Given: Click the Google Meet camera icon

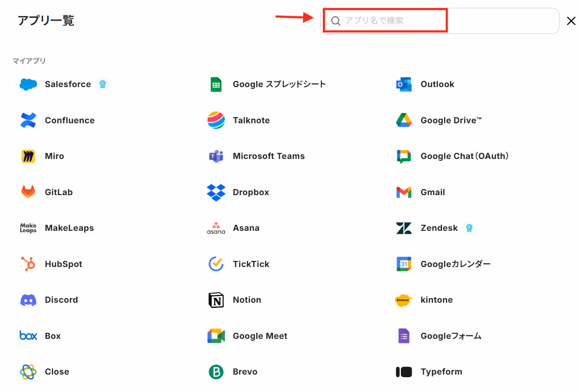Looking at the screenshot, I should click(x=216, y=336).
